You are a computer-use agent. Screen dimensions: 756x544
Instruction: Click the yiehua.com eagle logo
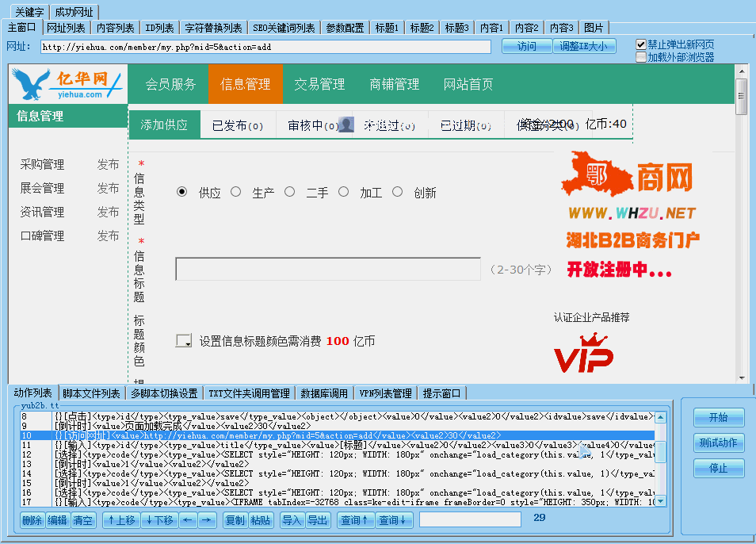(x=68, y=84)
